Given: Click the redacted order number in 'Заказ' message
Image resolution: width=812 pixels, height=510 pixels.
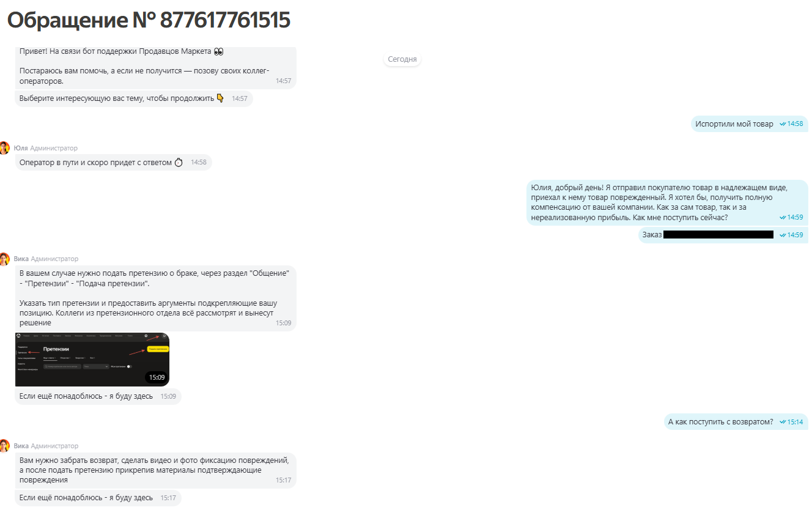Looking at the screenshot, I should [718, 234].
